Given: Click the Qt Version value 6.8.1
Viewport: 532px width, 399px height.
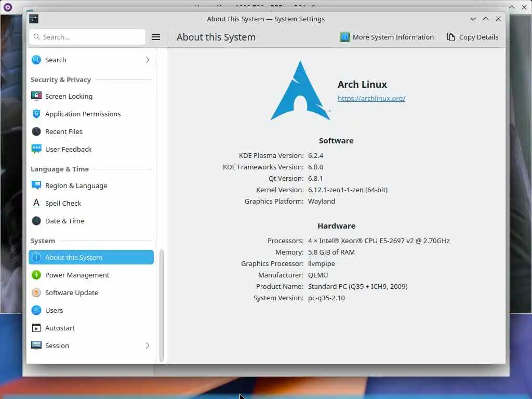Looking at the screenshot, I should tap(315, 179).
